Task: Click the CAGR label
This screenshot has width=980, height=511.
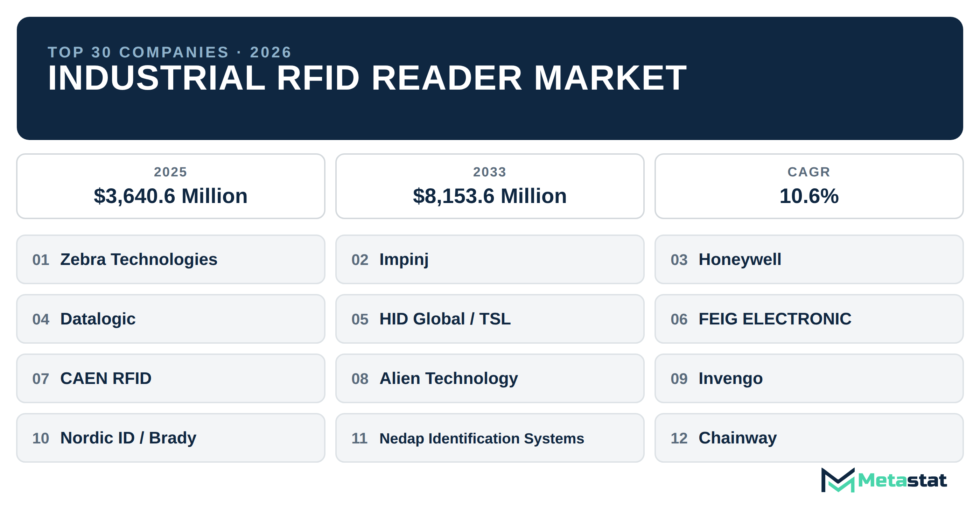Action: point(809,172)
